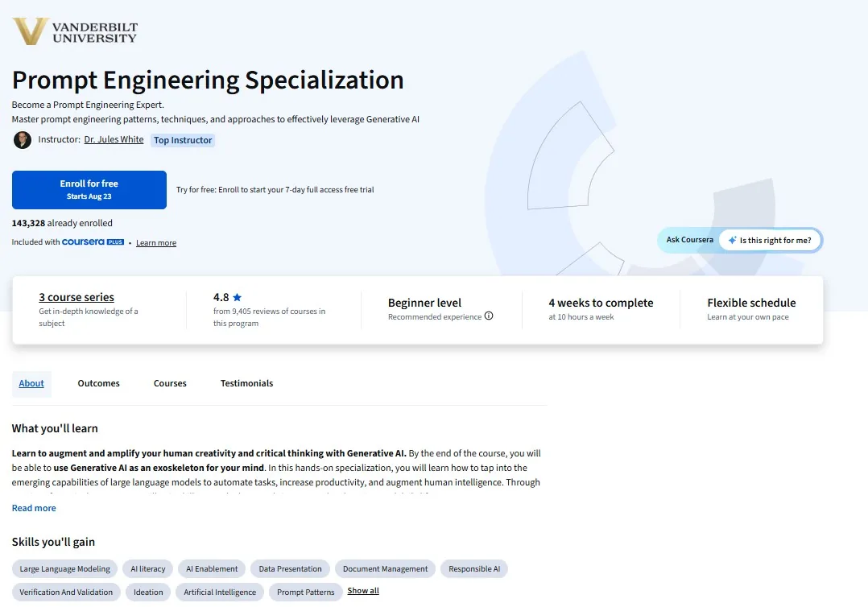868x607 pixels.
Task: Click the blue star rating icon
Action: coord(238,297)
